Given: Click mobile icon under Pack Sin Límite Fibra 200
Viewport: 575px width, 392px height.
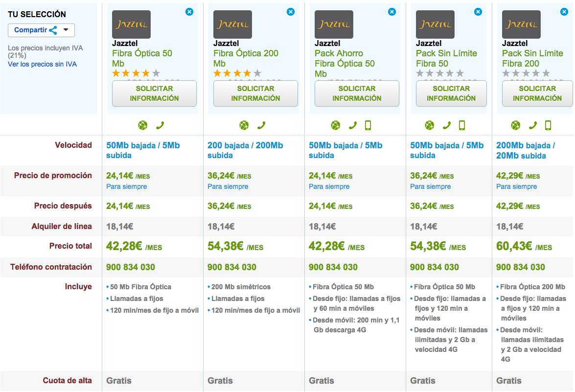Looking at the screenshot, I should pyautogui.click(x=548, y=125).
